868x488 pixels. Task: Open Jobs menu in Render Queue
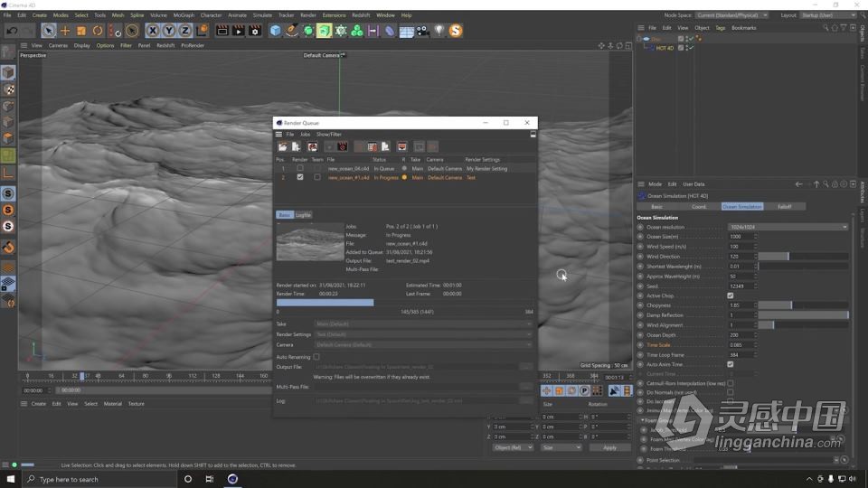pyautogui.click(x=305, y=134)
